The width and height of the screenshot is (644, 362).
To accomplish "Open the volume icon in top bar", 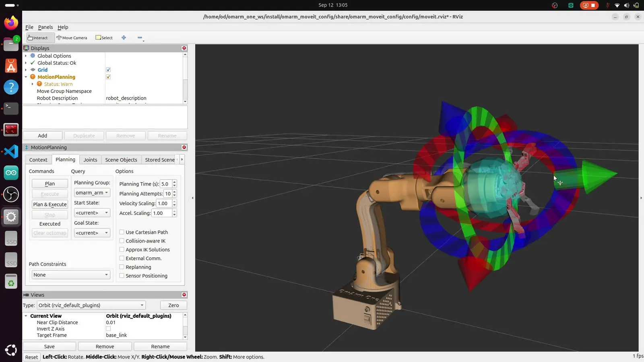I will pos(626,5).
